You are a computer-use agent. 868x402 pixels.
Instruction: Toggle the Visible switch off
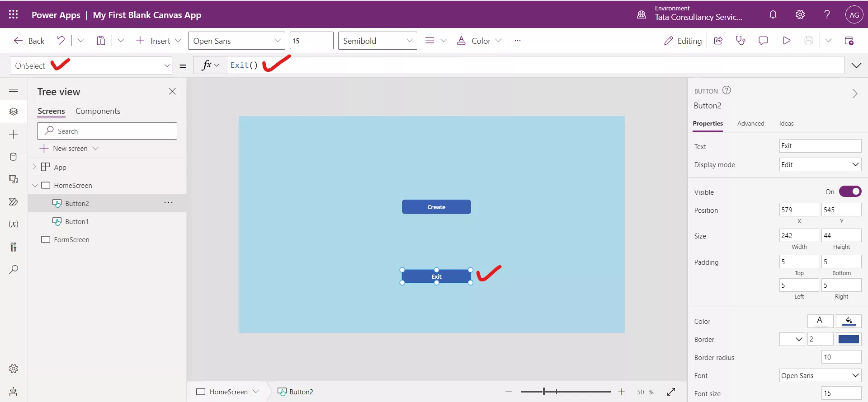(850, 192)
